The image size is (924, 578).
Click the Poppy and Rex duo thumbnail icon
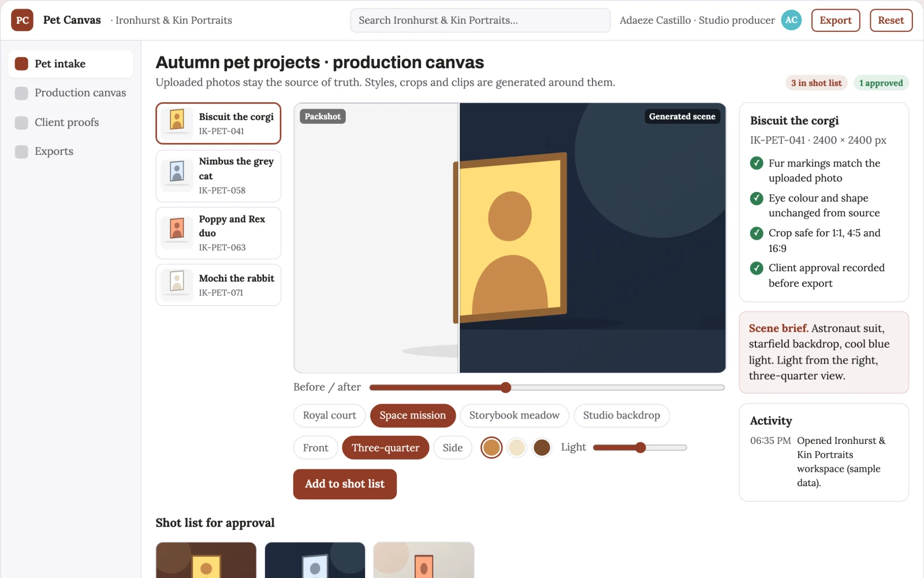177,232
